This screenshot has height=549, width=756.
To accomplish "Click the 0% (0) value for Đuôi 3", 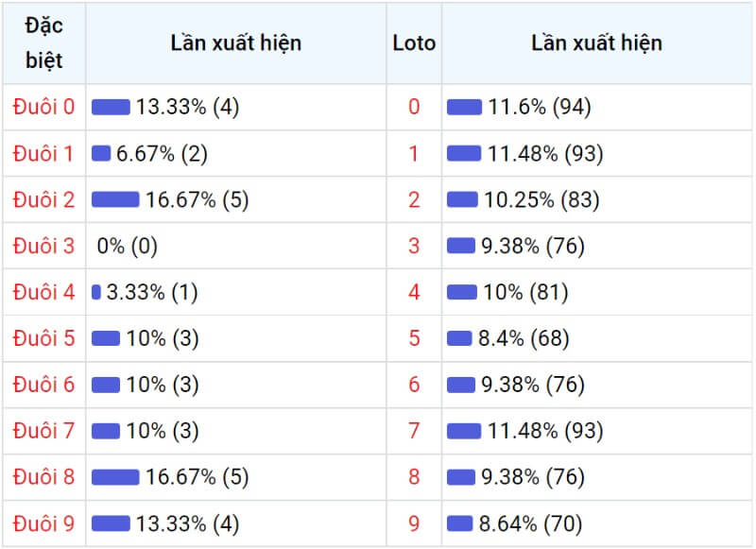I will click(128, 247).
